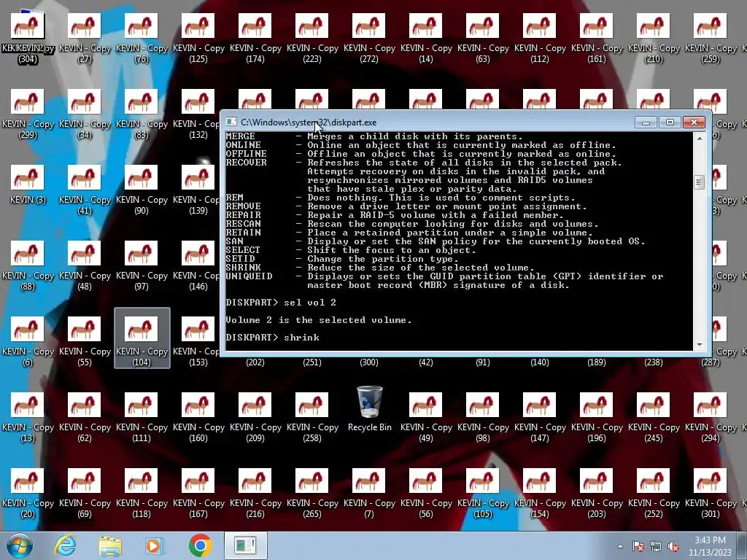
Task: Select the KEVIN - Copy (34) desktop icon
Action: pos(85,114)
